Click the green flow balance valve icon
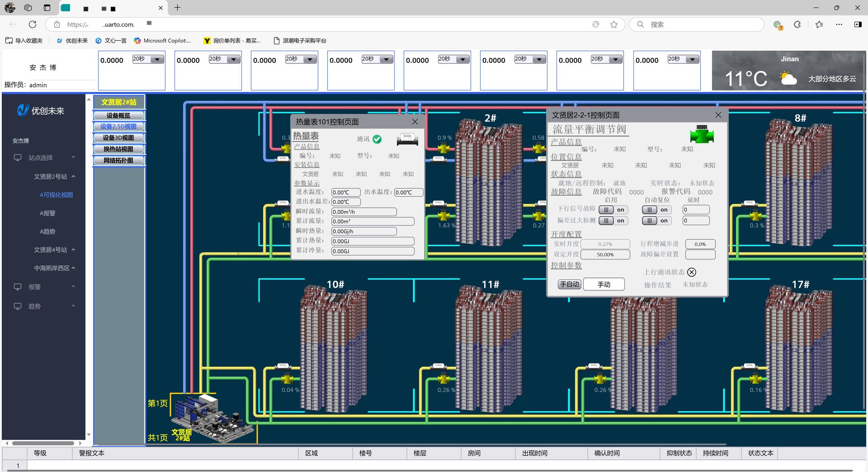Screen dimensions: 868x472 tap(702, 135)
